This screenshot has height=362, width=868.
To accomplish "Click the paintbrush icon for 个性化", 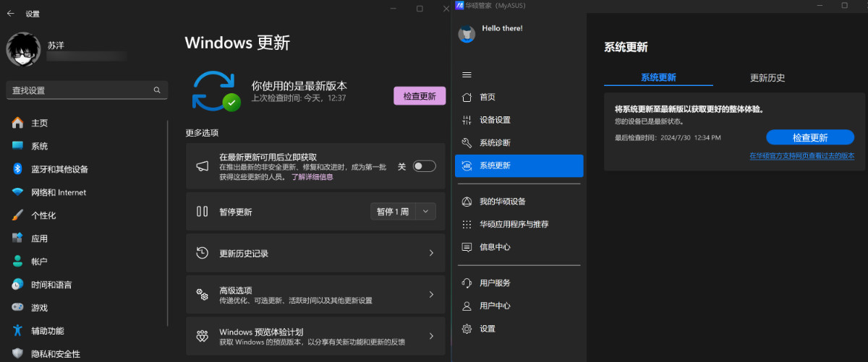I will pyautogui.click(x=17, y=215).
